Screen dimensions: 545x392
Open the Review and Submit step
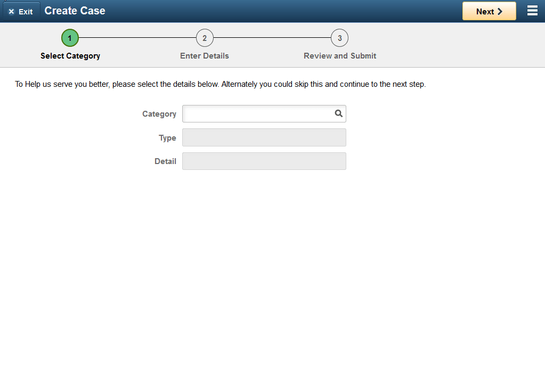340,55
